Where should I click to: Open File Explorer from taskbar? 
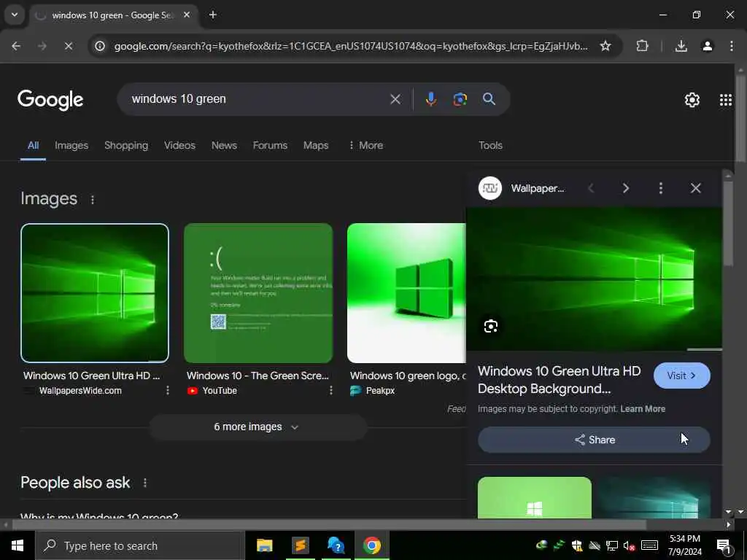tap(264, 545)
